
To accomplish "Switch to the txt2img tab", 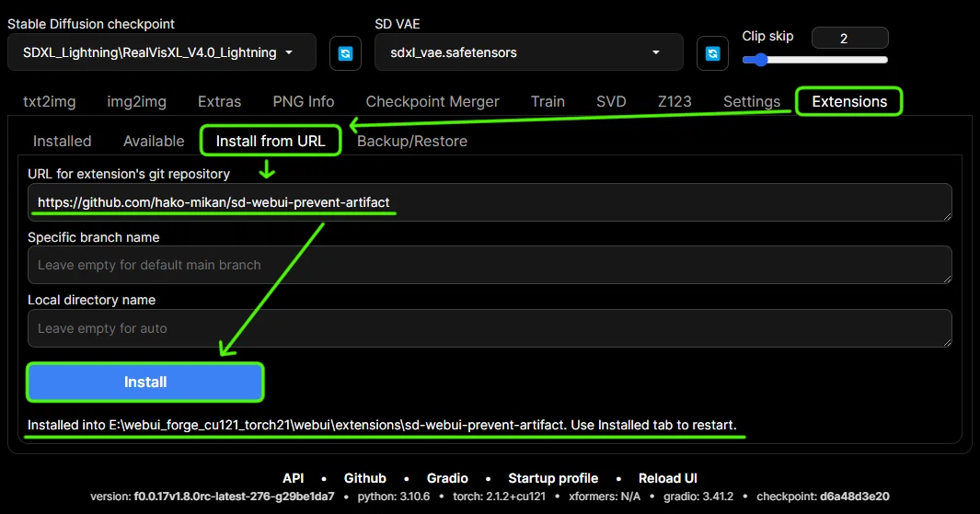I will click(x=50, y=101).
